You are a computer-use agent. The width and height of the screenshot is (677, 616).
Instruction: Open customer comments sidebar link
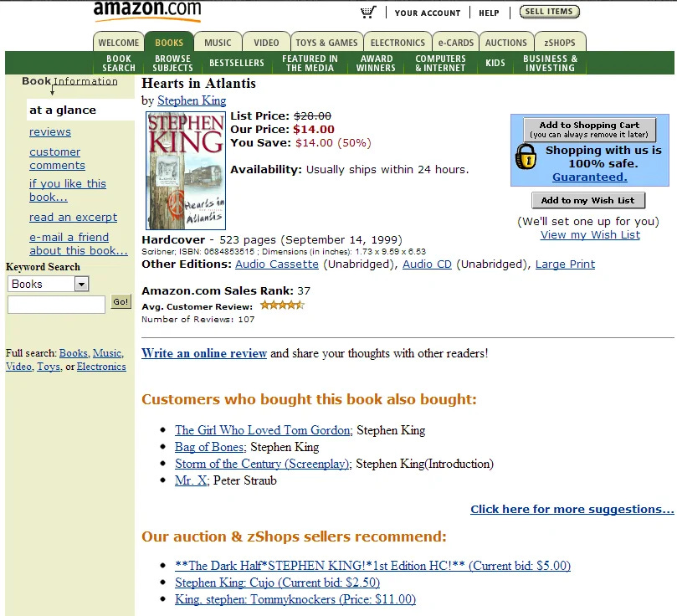point(57,158)
